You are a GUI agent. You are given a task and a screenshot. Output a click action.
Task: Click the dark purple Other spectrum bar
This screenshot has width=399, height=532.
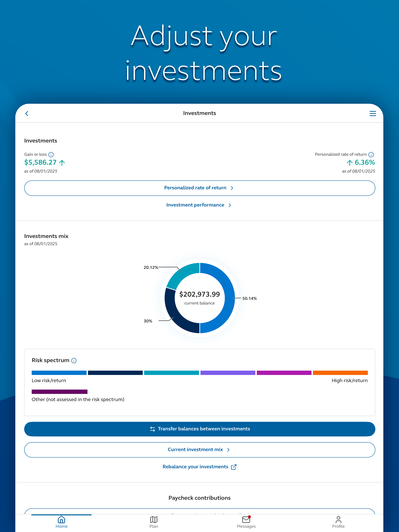coord(60,391)
